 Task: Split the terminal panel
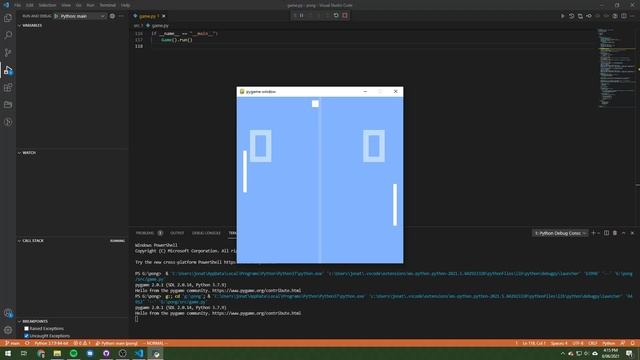607,233
